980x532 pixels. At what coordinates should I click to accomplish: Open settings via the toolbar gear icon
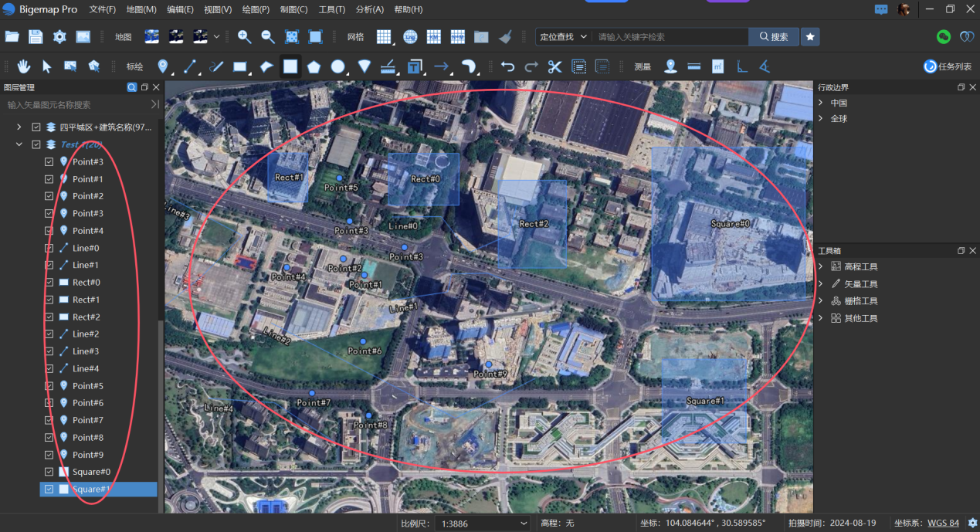(x=59, y=36)
